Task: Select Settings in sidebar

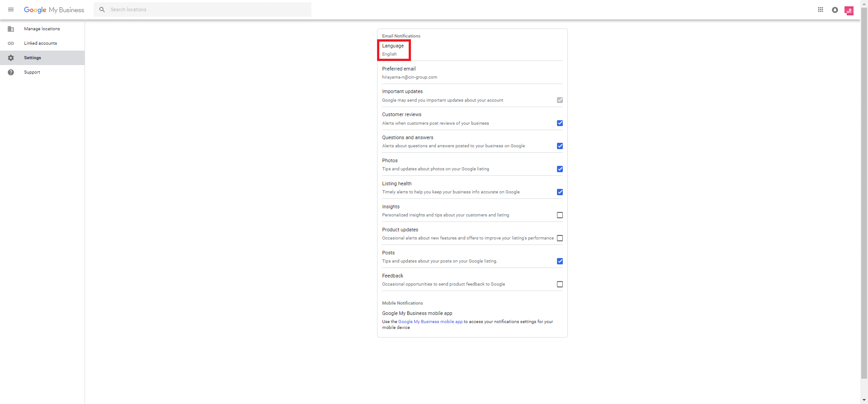Action: (42, 58)
